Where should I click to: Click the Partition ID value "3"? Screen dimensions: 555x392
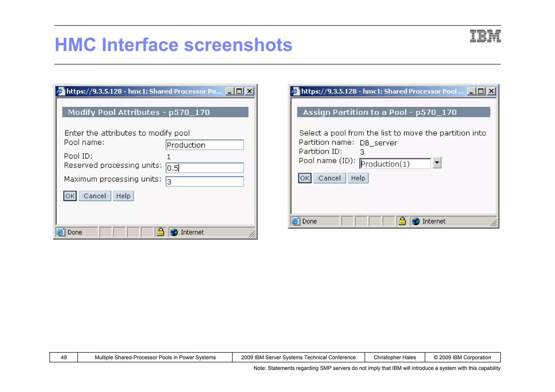pyautogui.click(x=362, y=152)
